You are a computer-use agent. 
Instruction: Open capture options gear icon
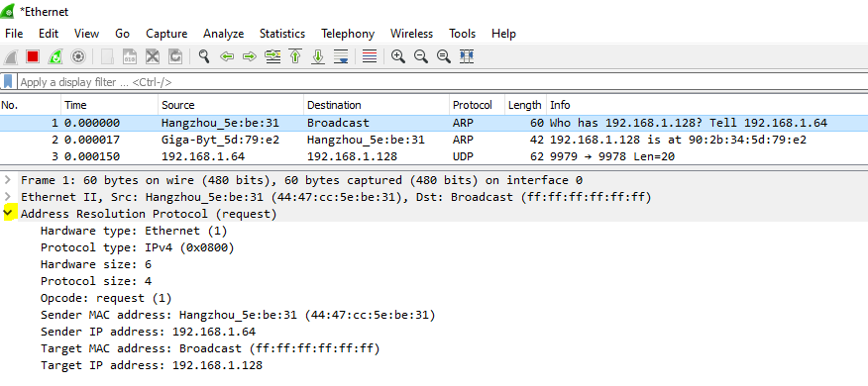coord(78,56)
